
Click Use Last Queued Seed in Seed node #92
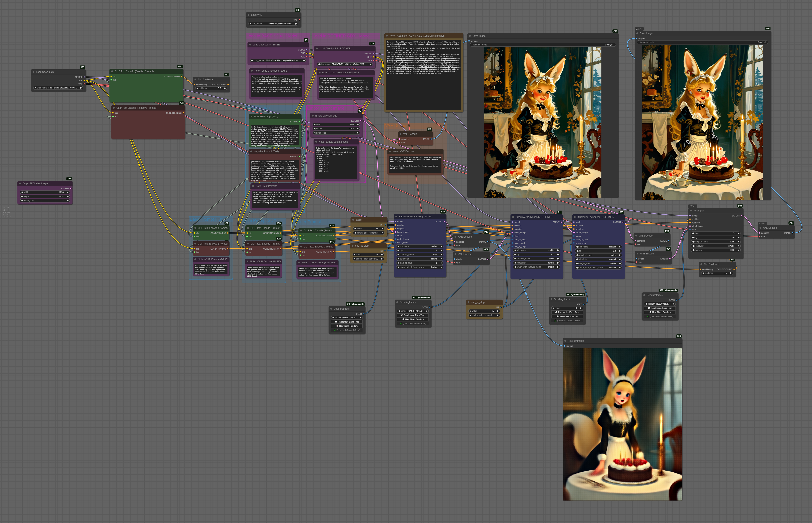point(660,316)
